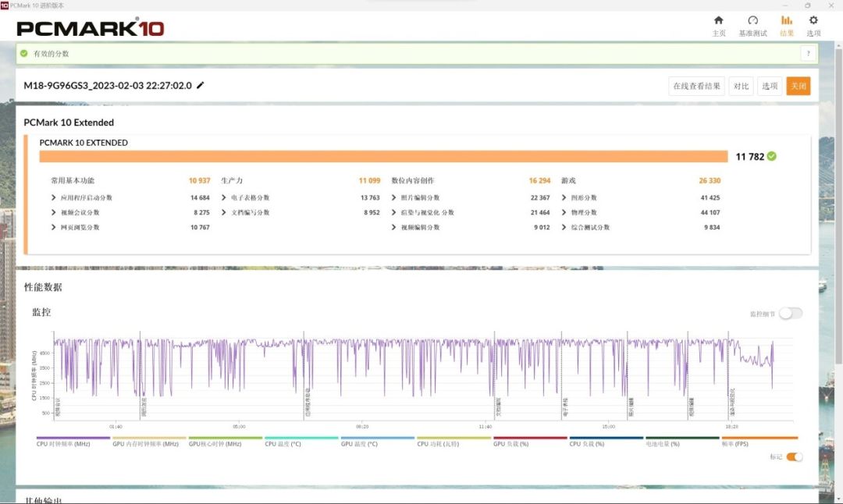Expand 照片编辑分数 score row
Image resolution: width=843 pixels, height=504 pixels.
394,198
